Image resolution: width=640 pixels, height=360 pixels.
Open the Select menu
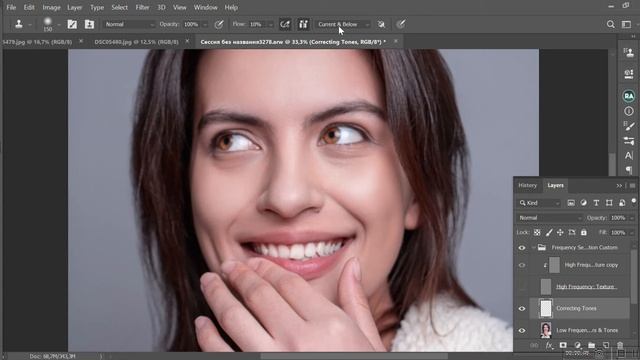[119, 7]
